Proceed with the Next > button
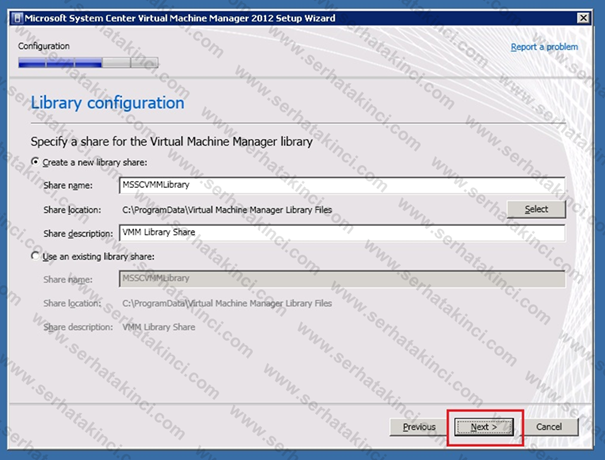605x460 pixels. pyautogui.click(x=484, y=427)
